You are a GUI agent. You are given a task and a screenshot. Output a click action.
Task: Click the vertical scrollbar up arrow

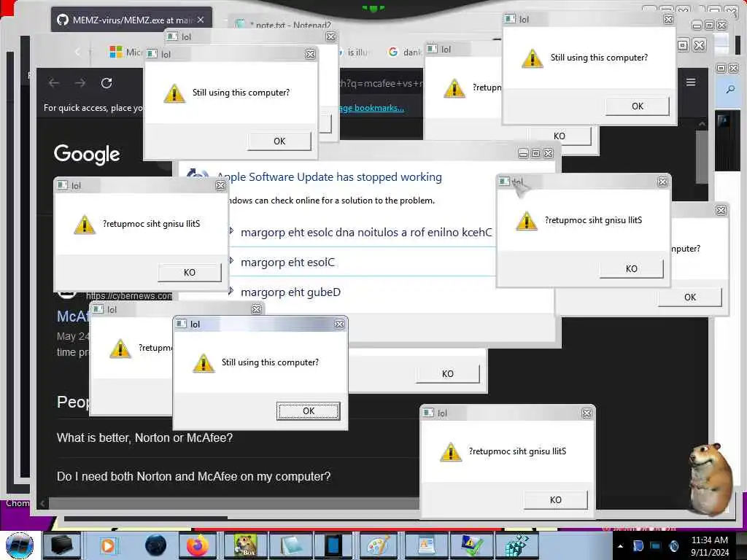tap(702, 124)
